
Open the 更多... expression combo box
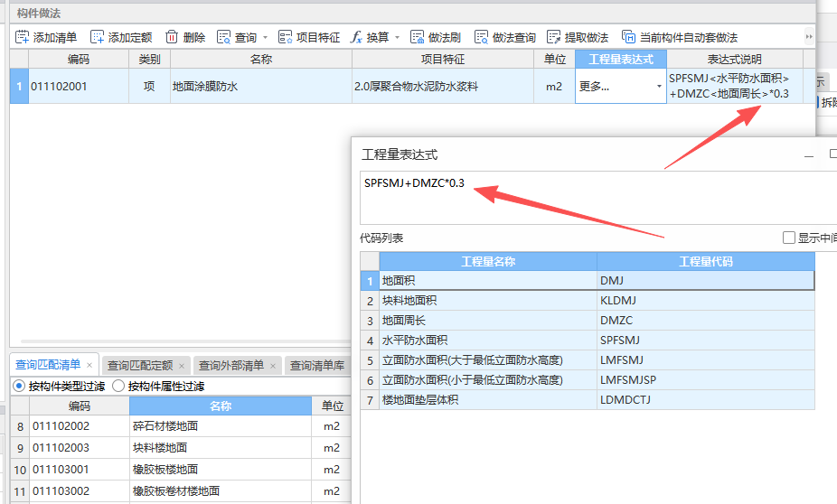(621, 86)
